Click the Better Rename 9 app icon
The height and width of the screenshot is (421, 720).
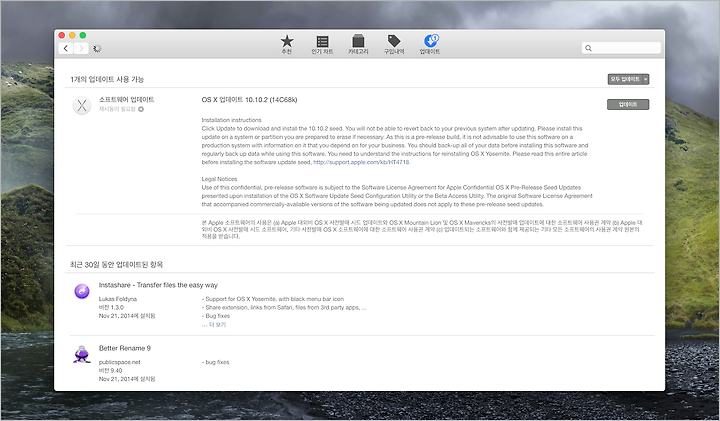(82, 354)
